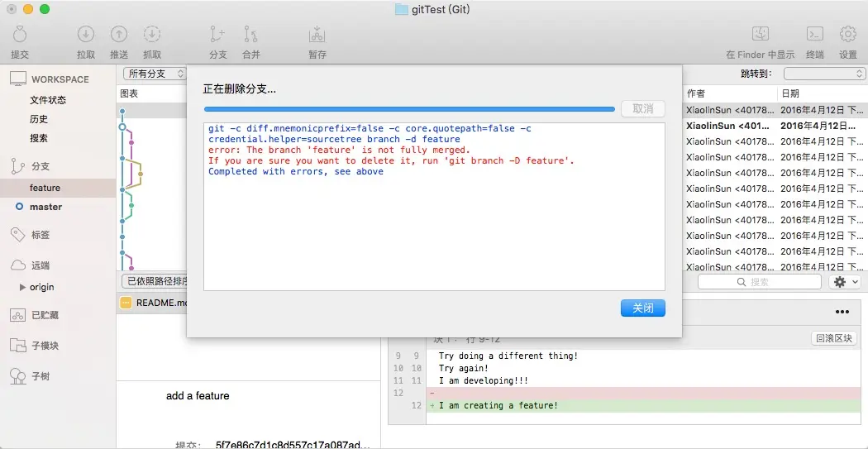Click the stashes (已贮藏) sidebar icon
Image resolution: width=868 pixels, height=449 pixels.
coord(18,315)
